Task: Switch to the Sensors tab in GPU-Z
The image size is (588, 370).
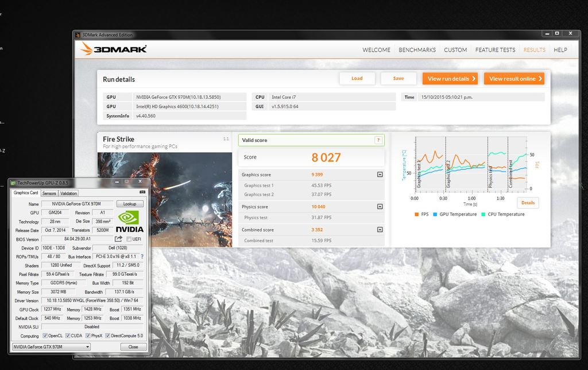Action: click(x=49, y=193)
